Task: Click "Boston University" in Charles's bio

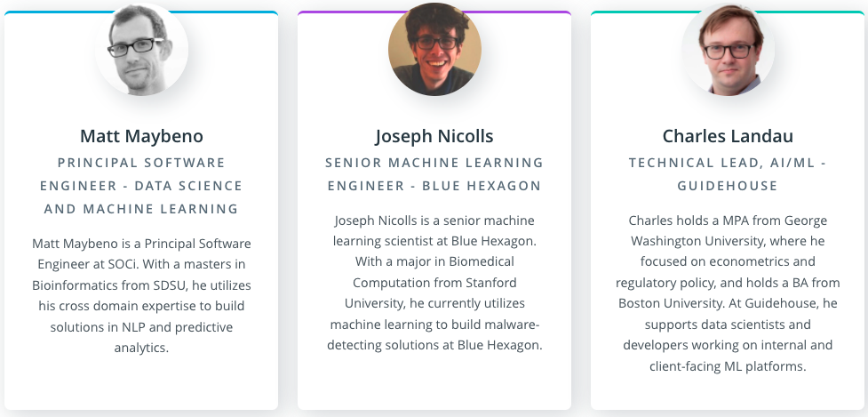Action: [671, 303]
